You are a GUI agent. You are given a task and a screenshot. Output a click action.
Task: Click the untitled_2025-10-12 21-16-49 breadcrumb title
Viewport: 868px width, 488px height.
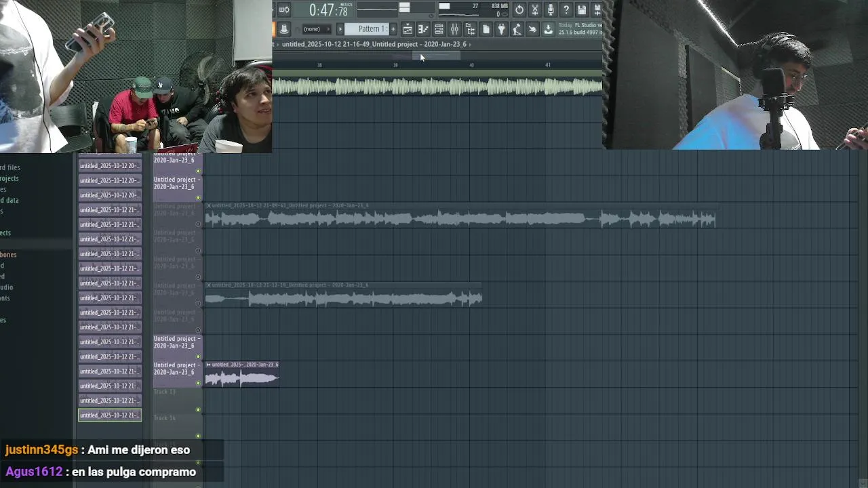(x=374, y=45)
